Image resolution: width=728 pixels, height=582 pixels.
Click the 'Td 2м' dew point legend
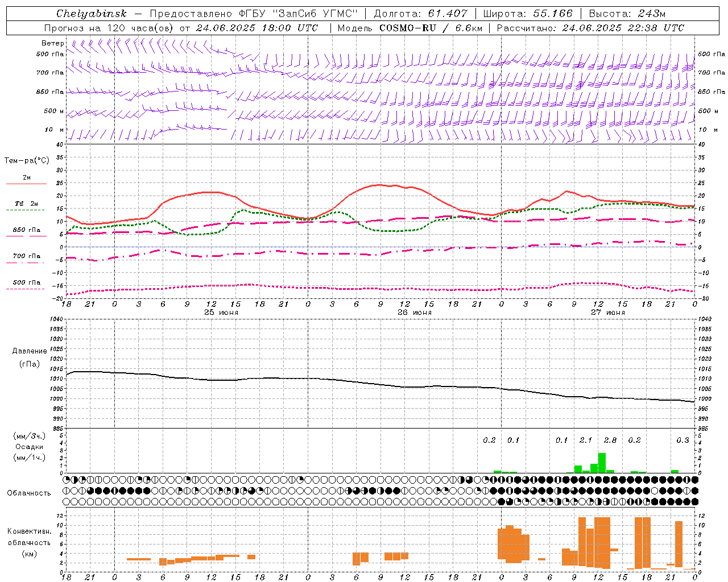tap(26, 203)
